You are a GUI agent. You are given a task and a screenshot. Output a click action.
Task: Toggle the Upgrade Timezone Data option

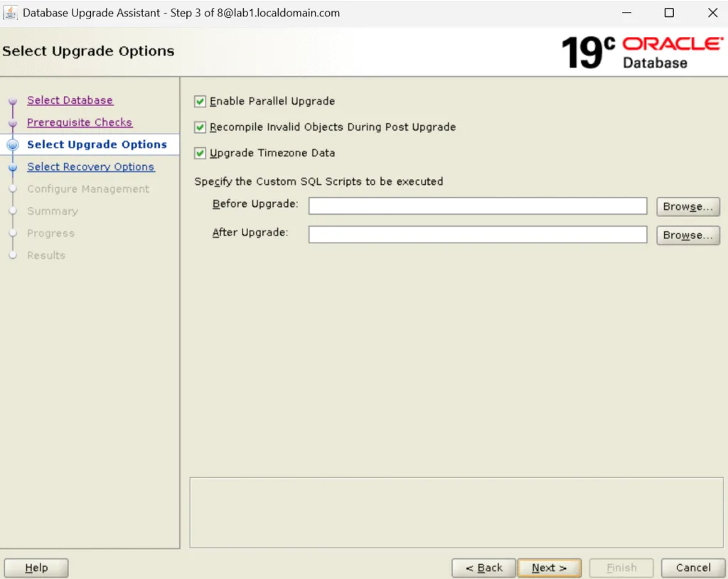pyautogui.click(x=200, y=153)
